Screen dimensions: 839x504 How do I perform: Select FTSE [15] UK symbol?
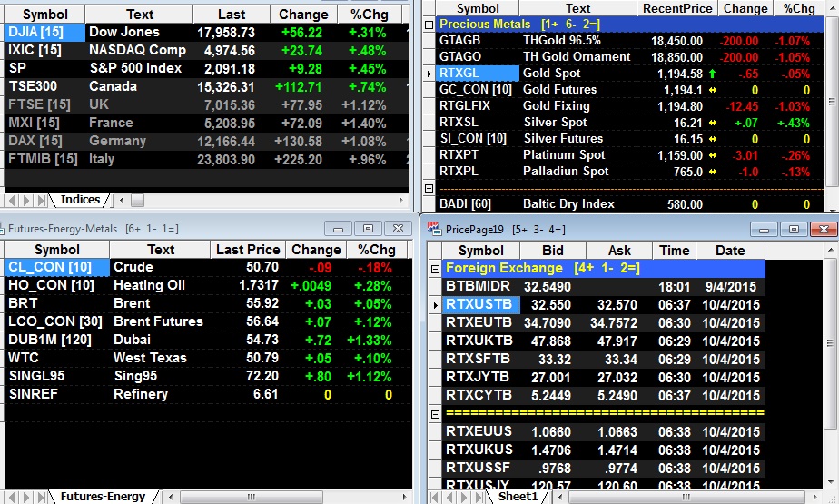point(45,104)
